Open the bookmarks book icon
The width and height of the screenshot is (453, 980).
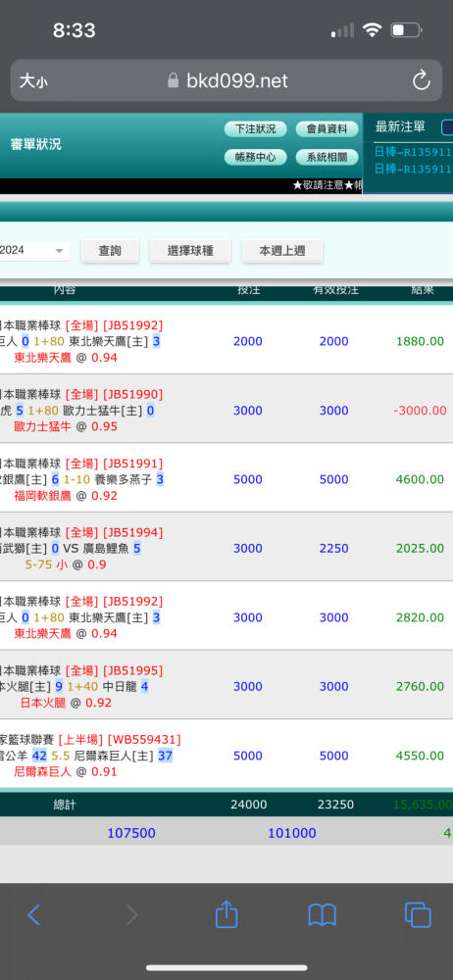[x=323, y=915]
